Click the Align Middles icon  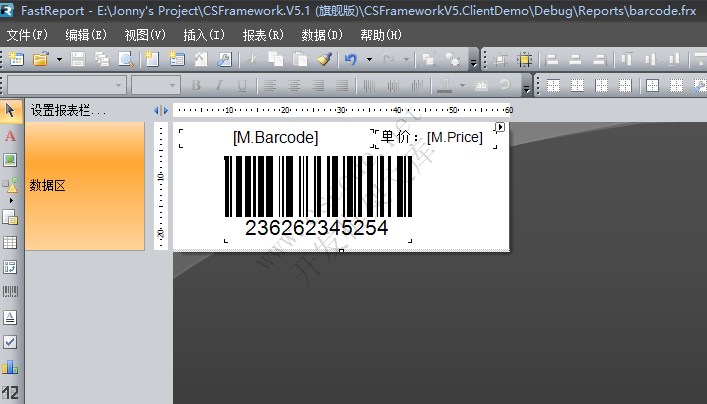click(x=650, y=59)
